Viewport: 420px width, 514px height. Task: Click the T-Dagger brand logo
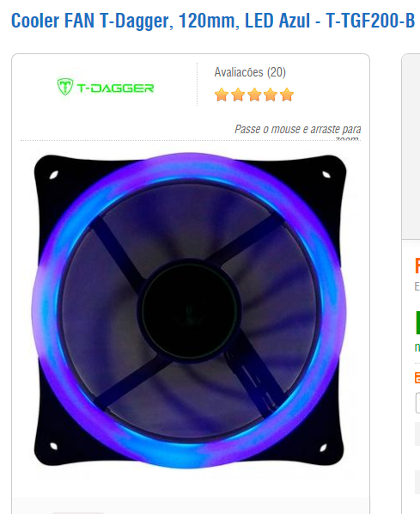(106, 87)
